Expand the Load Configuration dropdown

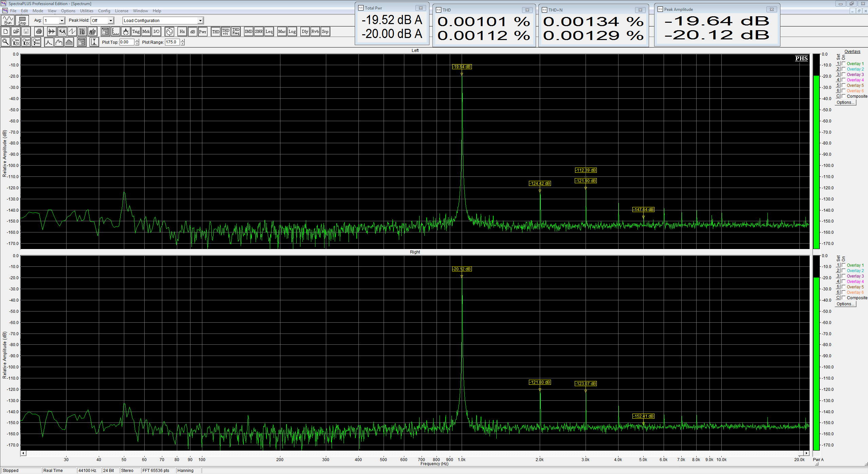200,21
